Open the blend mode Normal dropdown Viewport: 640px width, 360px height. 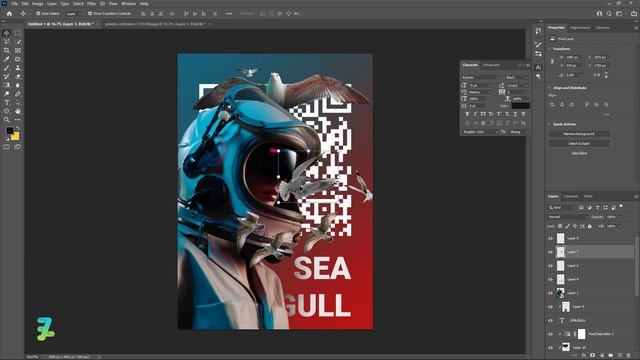pos(567,217)
